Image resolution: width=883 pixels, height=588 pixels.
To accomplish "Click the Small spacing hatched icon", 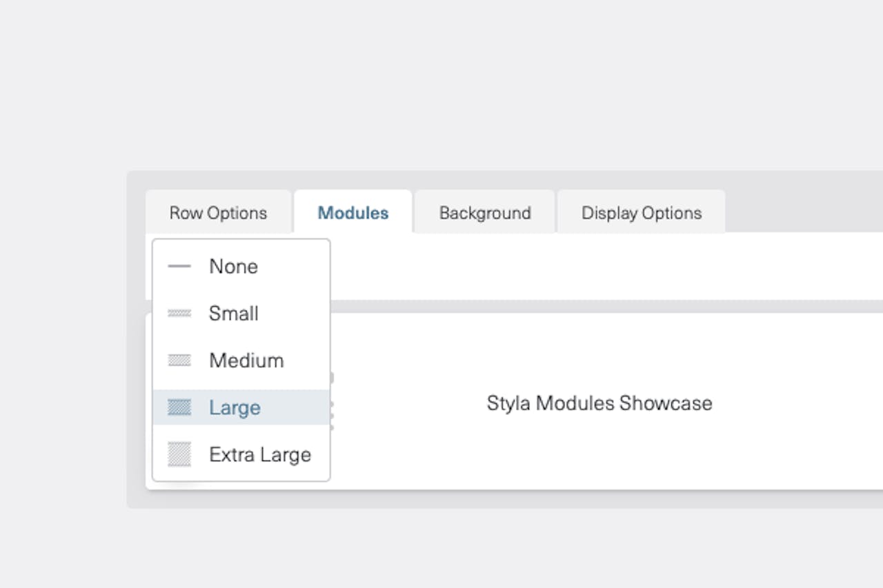I will pyautogui.click(x=179, y=314).
